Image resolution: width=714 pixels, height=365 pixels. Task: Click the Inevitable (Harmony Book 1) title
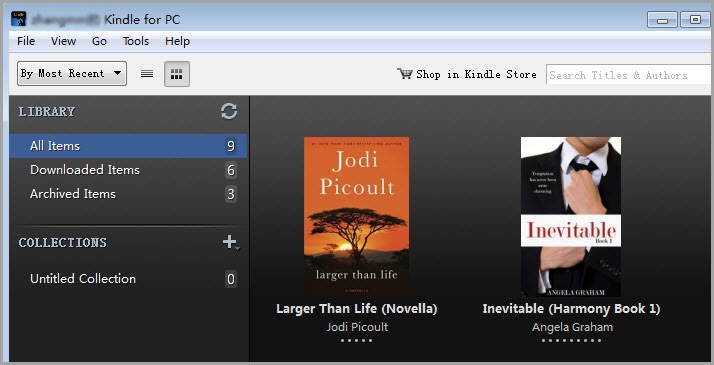point(571,309)
